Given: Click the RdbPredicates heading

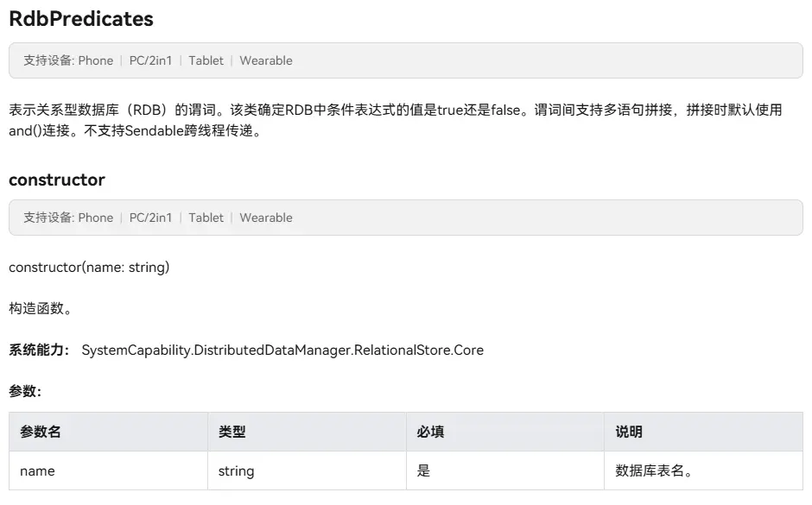Looking at the screenshot, I should coord(81,19).
